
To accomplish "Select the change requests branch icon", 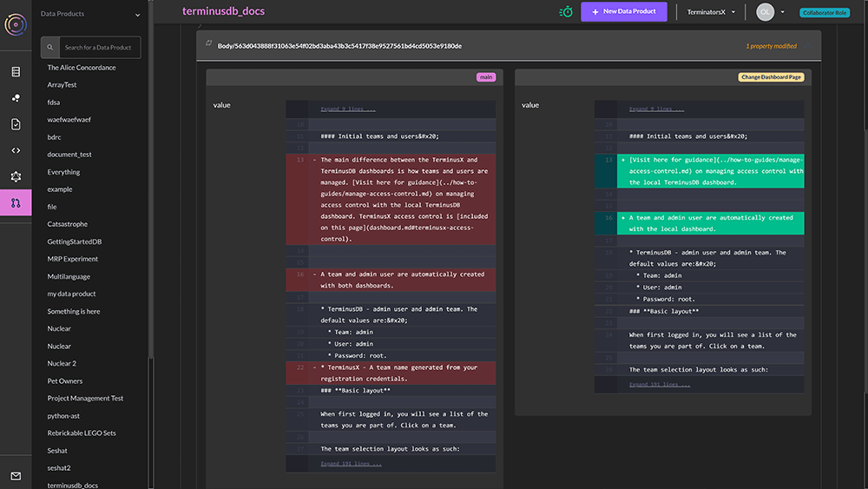I will pos(16,202).
